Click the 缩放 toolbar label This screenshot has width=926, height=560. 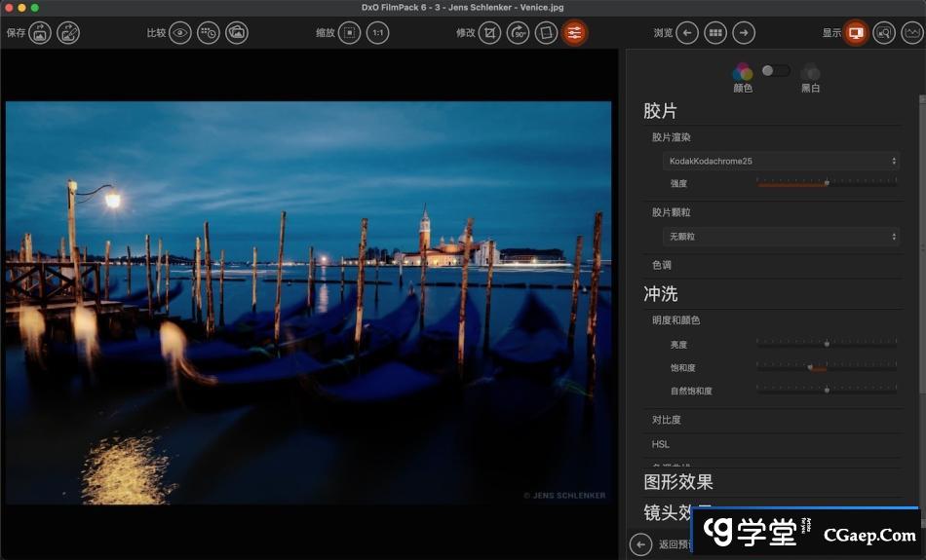[x=326, y=32]
